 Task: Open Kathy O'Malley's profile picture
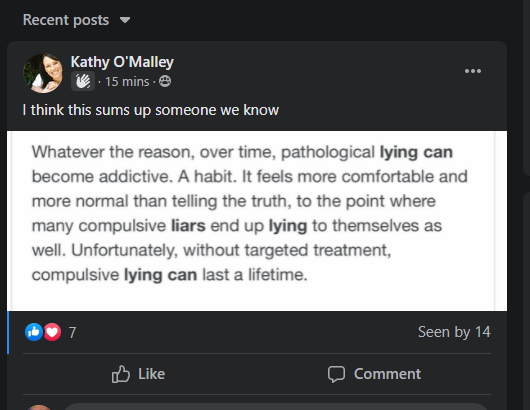click(x=43, y=73)
